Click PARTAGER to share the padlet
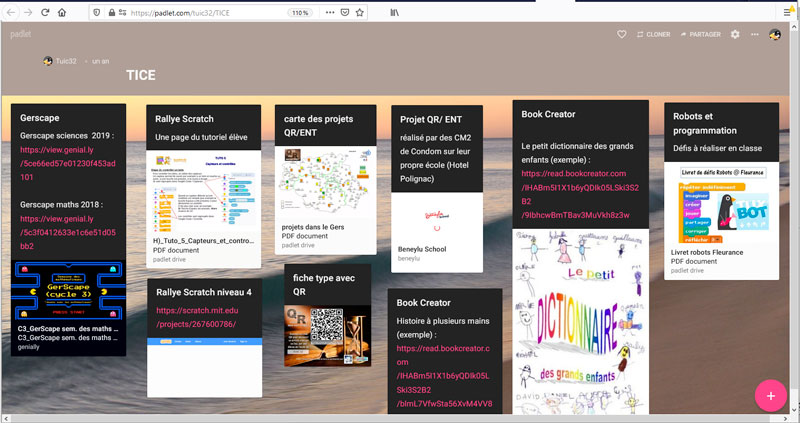Viewport: 800px width, 423px height. 701,34
